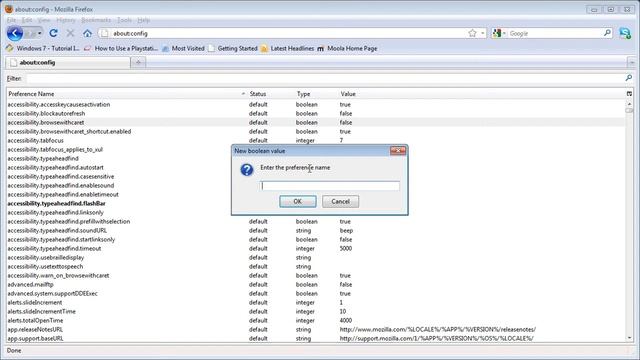Open the Bookmarks menu
The height and width of the screenshot is (360, 640).
tap(96, 20)
